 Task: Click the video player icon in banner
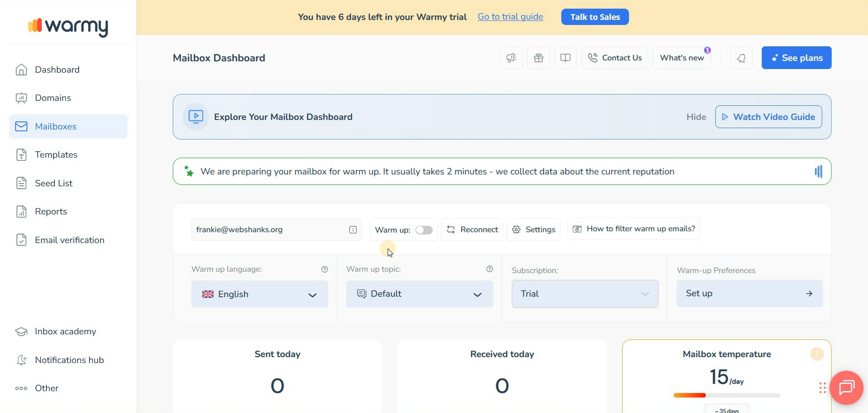click(x=196, y=117)
